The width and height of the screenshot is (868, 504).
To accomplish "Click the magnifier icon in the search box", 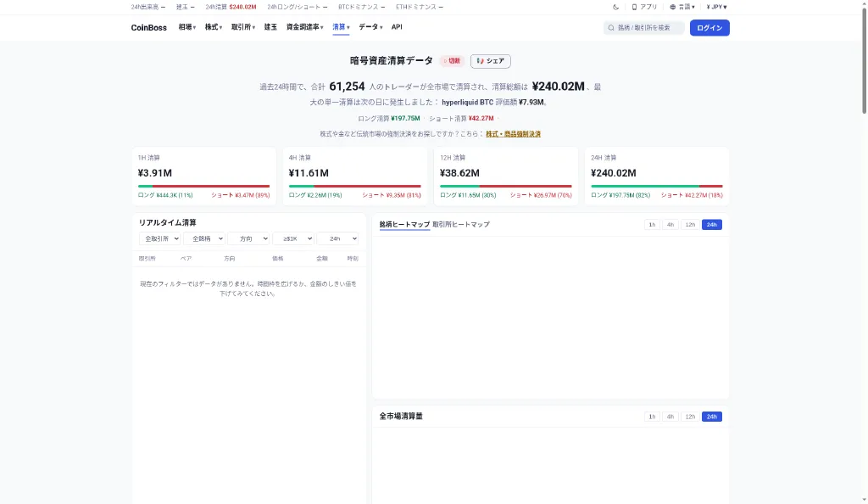I will 611,28.
